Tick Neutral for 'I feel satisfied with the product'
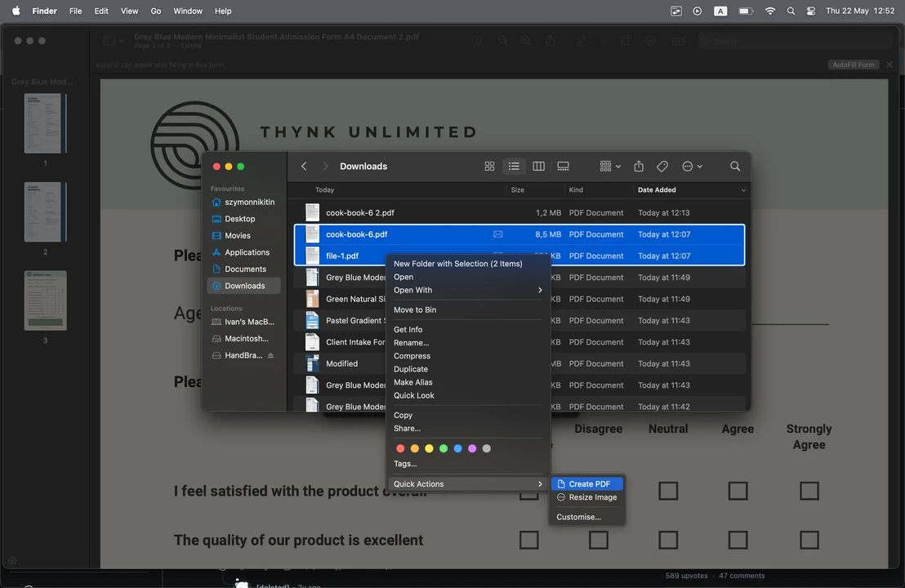Screen dimensions: 905x588 (x=668, y=491)
